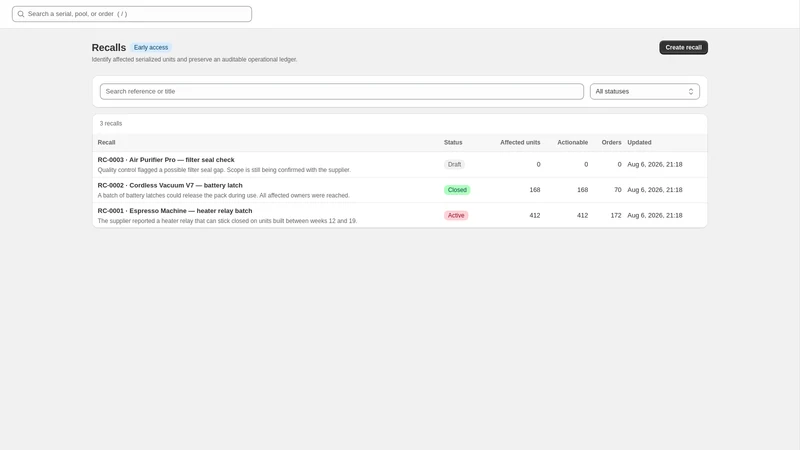The height and width of the screenshot is (450, 800).
Task: Open recall RC-0002 Cordless Vacuum V7
Action: point(170,185)
